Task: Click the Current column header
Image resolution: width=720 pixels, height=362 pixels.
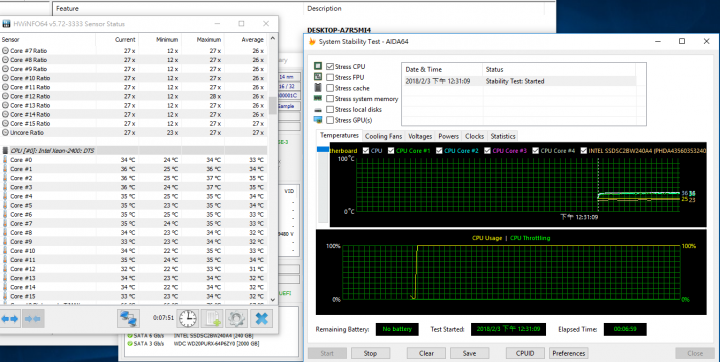Action: (117, 40)
